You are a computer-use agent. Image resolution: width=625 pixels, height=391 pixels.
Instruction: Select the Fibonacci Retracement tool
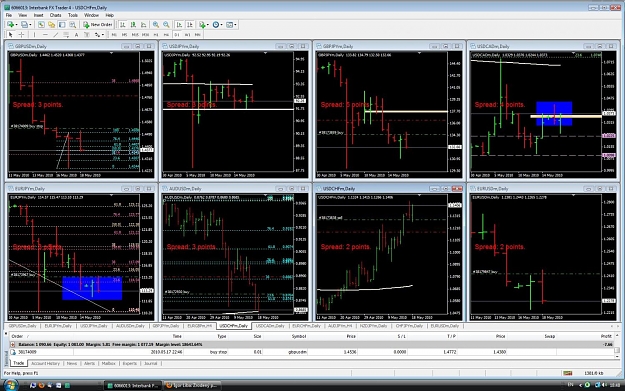click(x=66, y=35)
